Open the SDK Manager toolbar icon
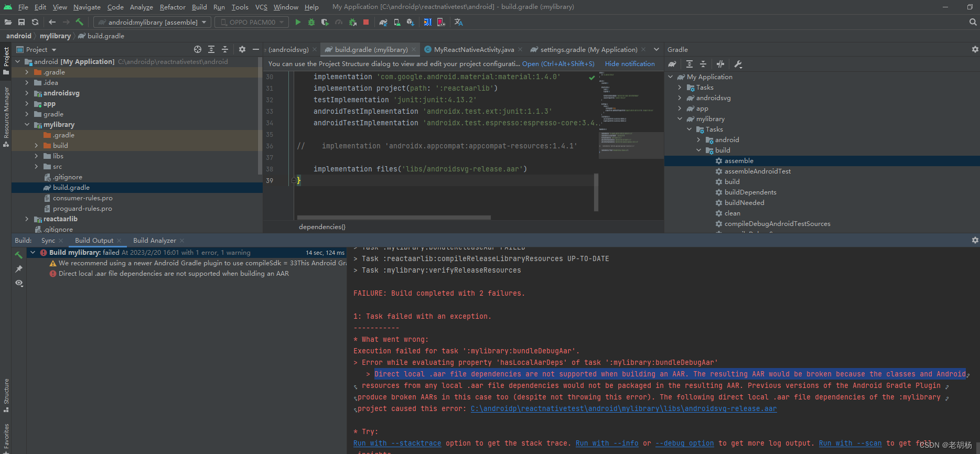 click(x=411, y=22)
